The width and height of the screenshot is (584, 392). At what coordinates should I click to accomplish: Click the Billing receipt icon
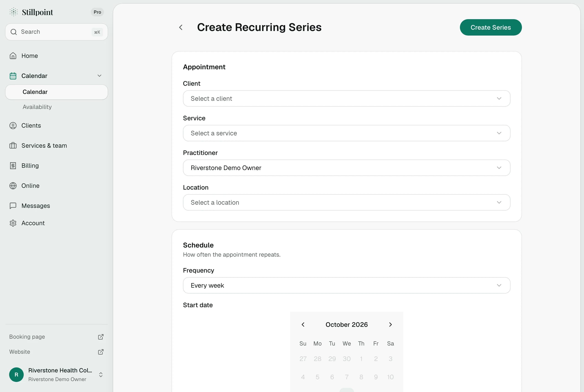click(13, 165)
